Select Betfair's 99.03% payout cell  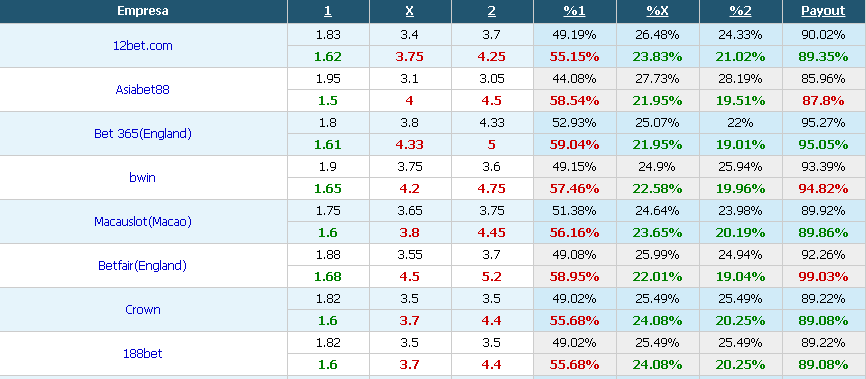click(823, 276)
